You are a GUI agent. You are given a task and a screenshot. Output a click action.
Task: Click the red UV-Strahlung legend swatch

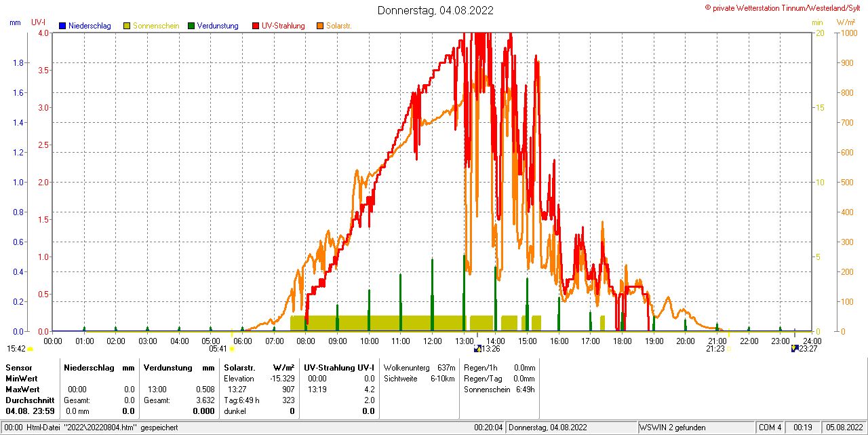coord(256,26)
